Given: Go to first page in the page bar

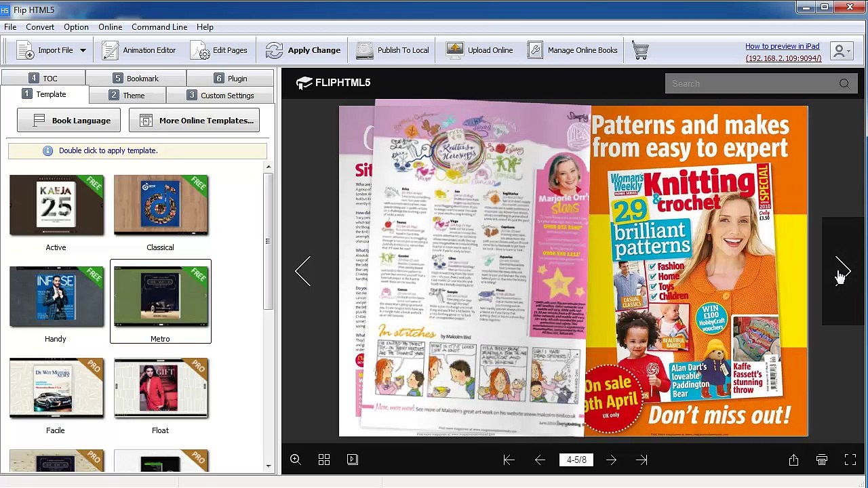Looking at the screenshot, I should 509,460.
